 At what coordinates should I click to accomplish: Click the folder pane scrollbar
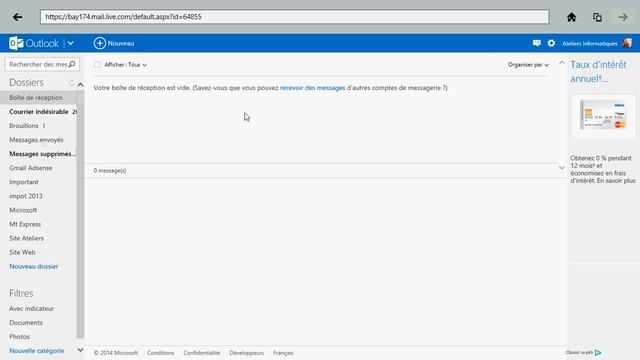click(80, 214)
